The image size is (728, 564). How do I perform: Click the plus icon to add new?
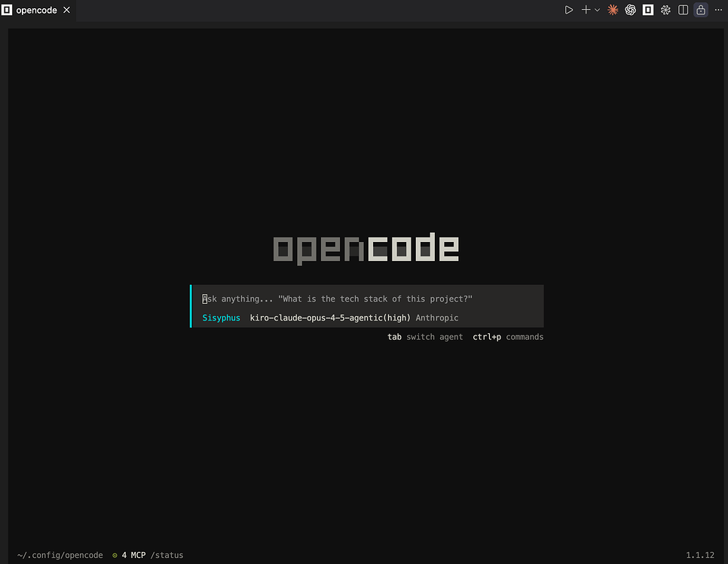point(586,10)
